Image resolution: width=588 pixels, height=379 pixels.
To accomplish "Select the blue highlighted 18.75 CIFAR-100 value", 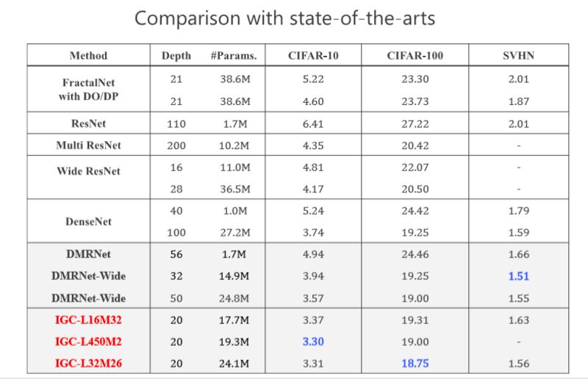I will tap(415, 363).
